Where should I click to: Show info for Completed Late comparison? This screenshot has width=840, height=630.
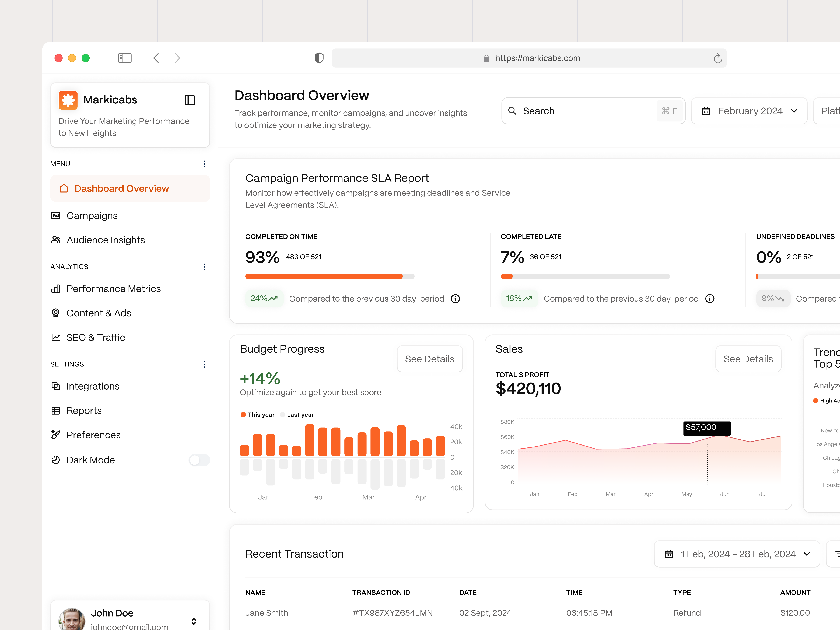pyautogui.click(x=710, y=299)
